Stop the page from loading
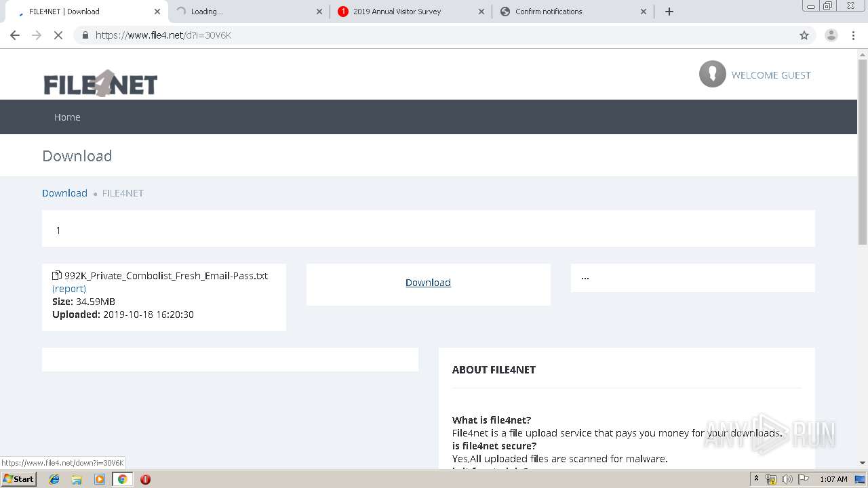 click(x=58, y=35)
